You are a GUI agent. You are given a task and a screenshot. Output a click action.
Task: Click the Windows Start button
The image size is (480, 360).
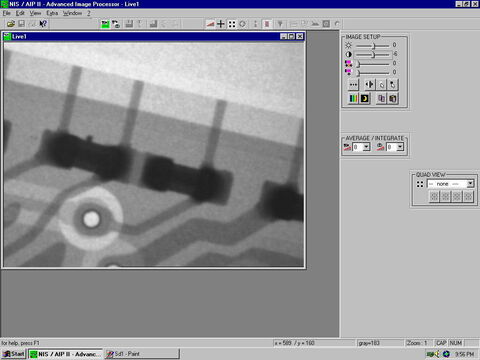pyautogui.click(x=13, y=354)
